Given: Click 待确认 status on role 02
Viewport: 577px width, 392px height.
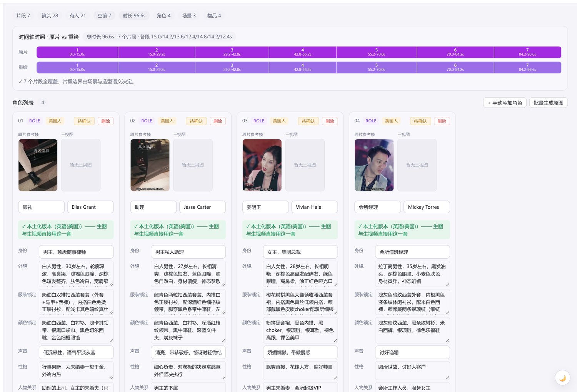Looking at the screenshot, I should click(x=196, y=121).
